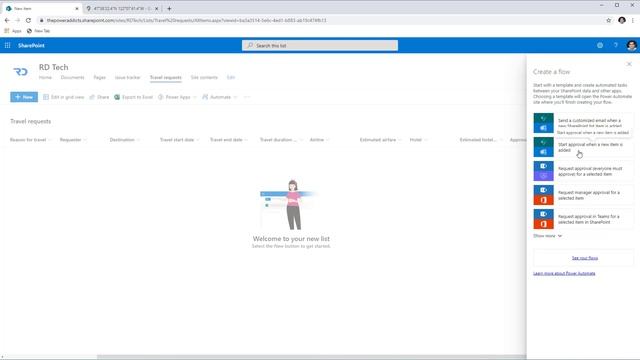
Task: Open a new browser tab
Action: pos(169,8)
